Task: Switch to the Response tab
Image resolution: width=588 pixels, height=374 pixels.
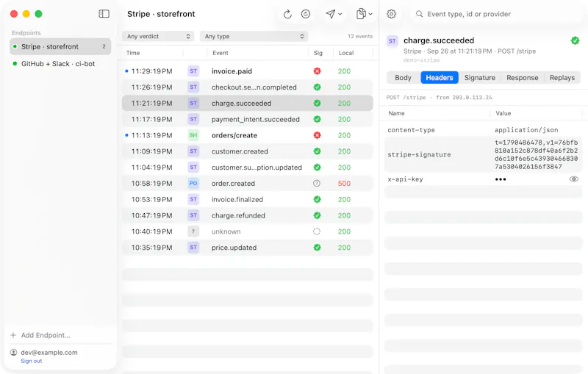Action: pyautogui.click(x=523, y=78)
